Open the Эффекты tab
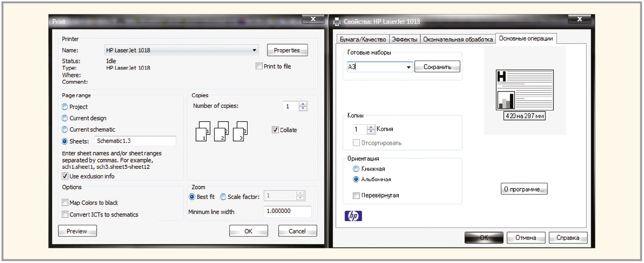 pos(404,40)
